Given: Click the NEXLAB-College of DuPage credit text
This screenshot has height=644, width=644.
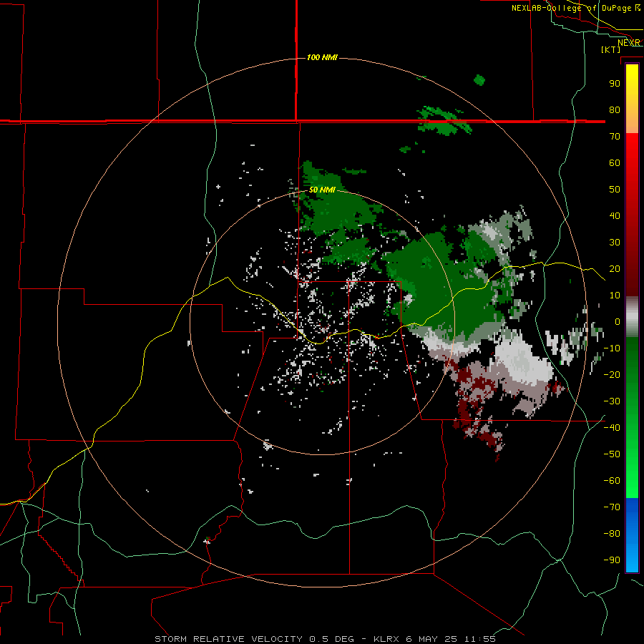Looking at the screenshot, I should tap(571, 8).
